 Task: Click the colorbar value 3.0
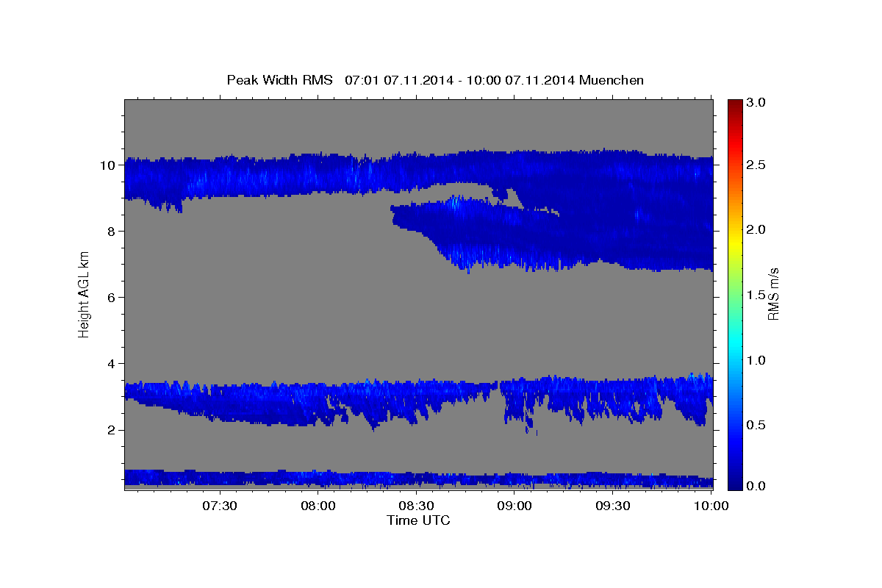point(757,101)
